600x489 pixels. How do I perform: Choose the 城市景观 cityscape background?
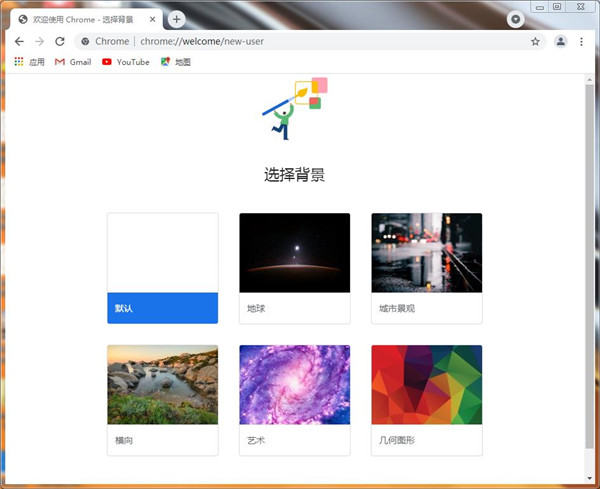tap(426, 253)
